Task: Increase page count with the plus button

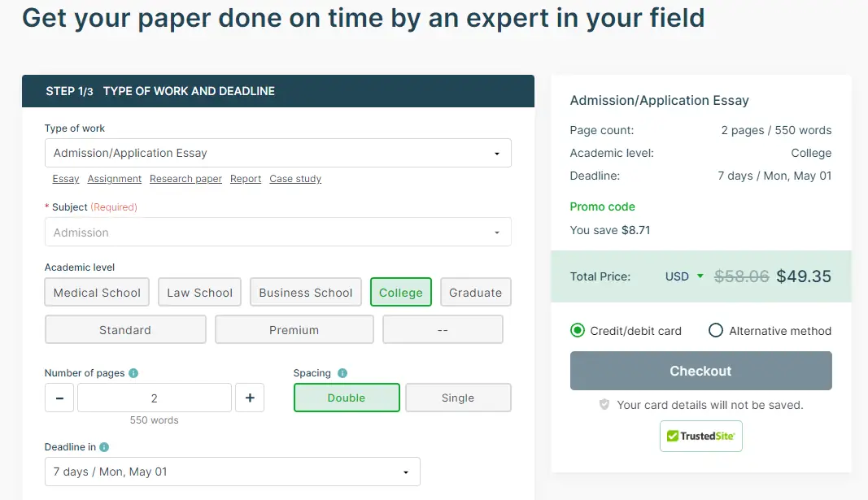Action: tap(250, 398)
